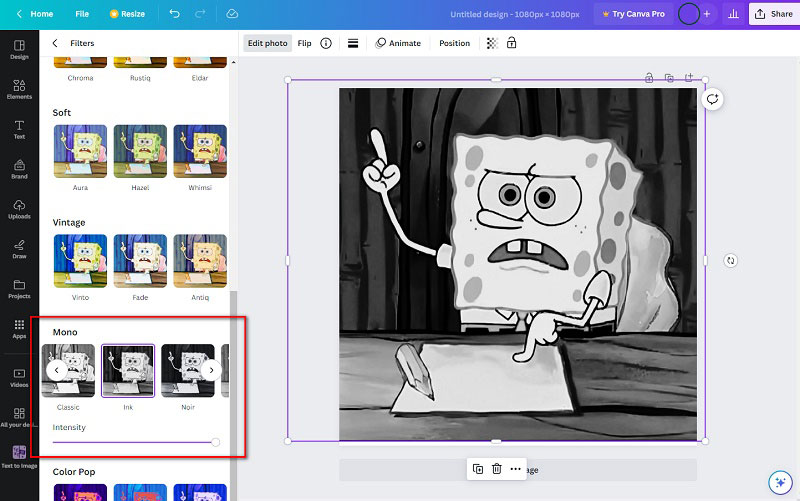
Task: Open the Videos sidebar tab
Action: (x=19, y=378)
